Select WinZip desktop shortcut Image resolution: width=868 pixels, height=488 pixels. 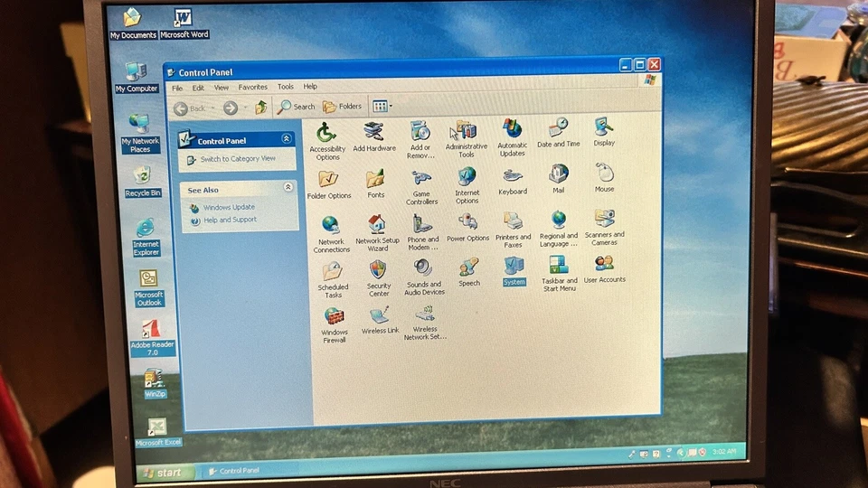(155, 383)
